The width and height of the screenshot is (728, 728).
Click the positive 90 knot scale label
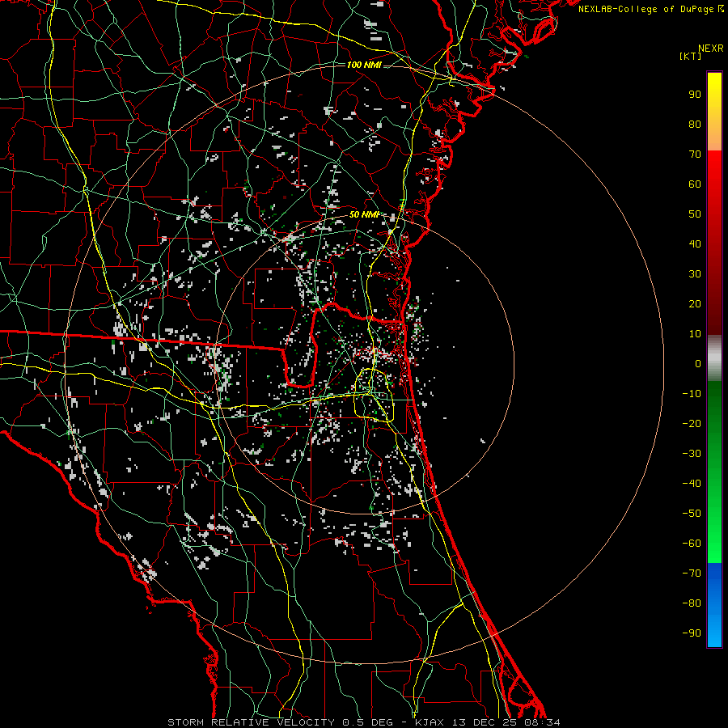coord(694,94)
